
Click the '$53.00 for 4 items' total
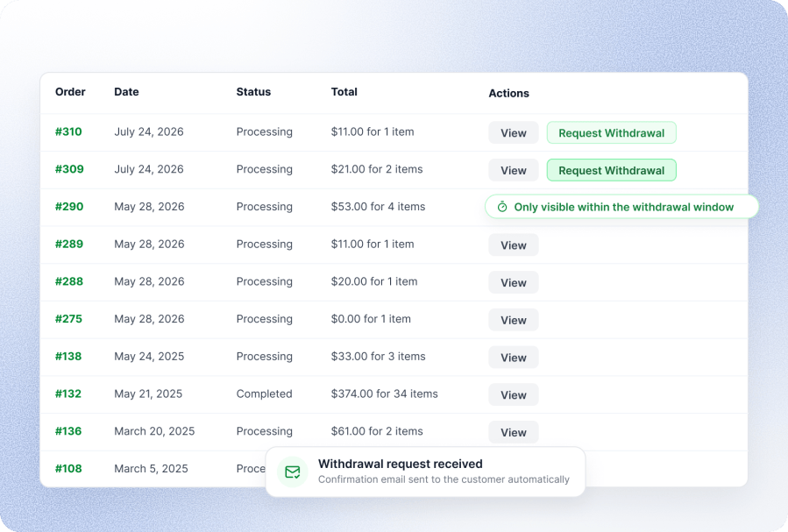point(378,207)
